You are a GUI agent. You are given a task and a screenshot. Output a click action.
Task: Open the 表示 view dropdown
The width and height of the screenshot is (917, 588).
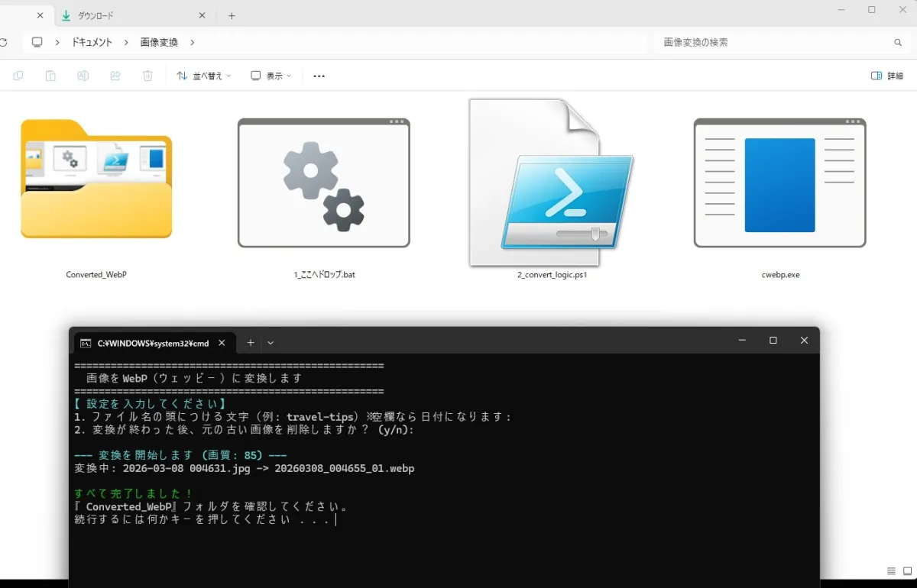271,76
